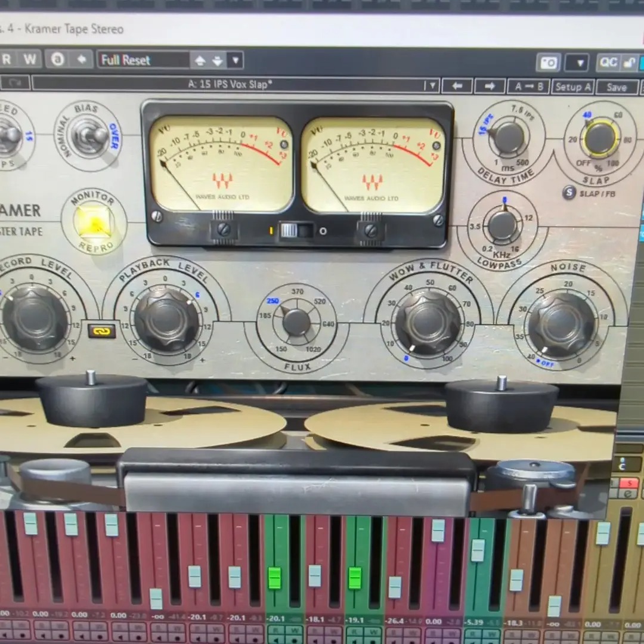
Task: Click the right tape reel hub
Action: [x=501, y=404]
